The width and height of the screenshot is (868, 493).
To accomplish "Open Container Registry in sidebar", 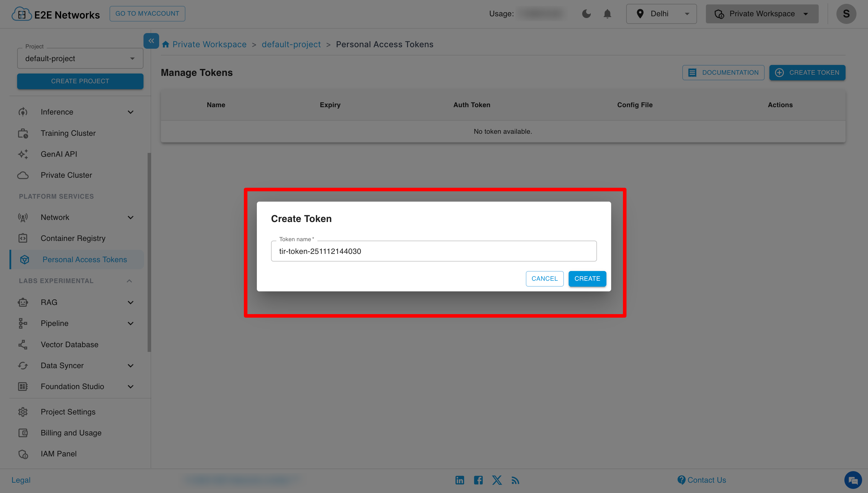I will (73, 238).
